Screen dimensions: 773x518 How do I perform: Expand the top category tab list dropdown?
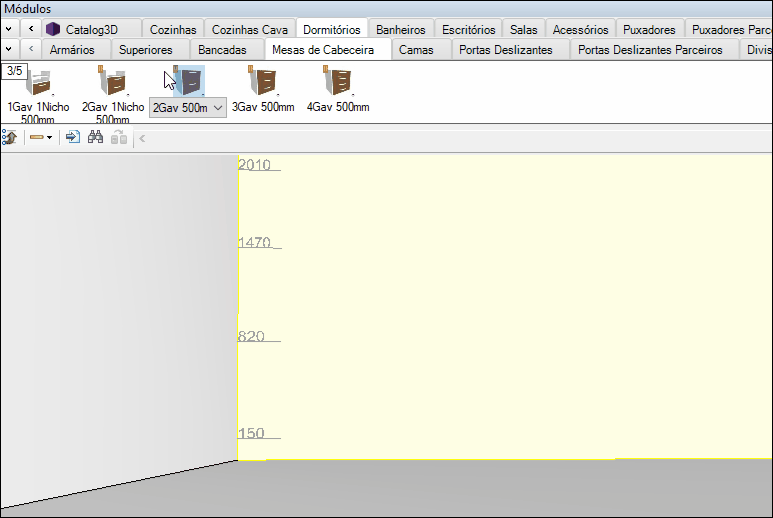(9, 29)
